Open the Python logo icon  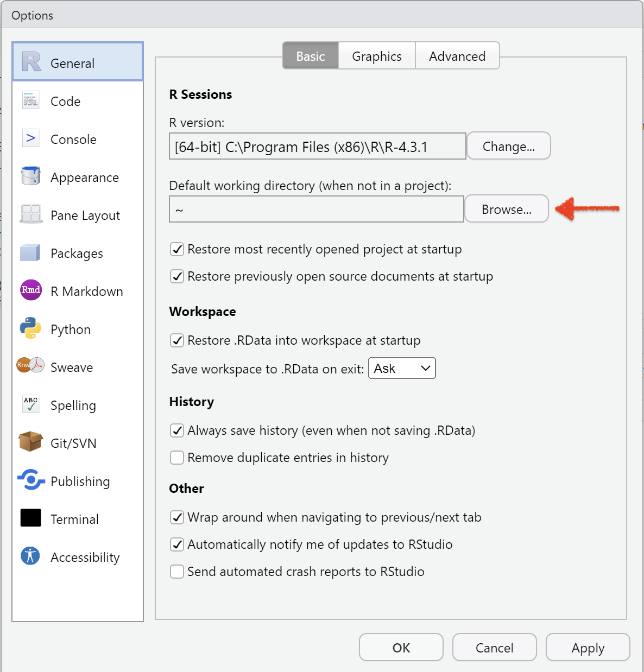pyautogui.click(x=30, y=328)
